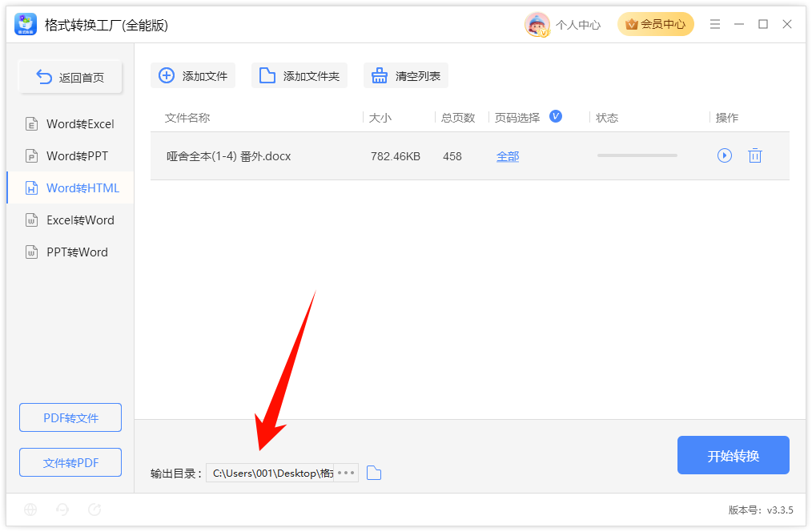This screenshot has width=812, height=532.
Task: Clear the list with 清空列表
Action: (406, 75)
